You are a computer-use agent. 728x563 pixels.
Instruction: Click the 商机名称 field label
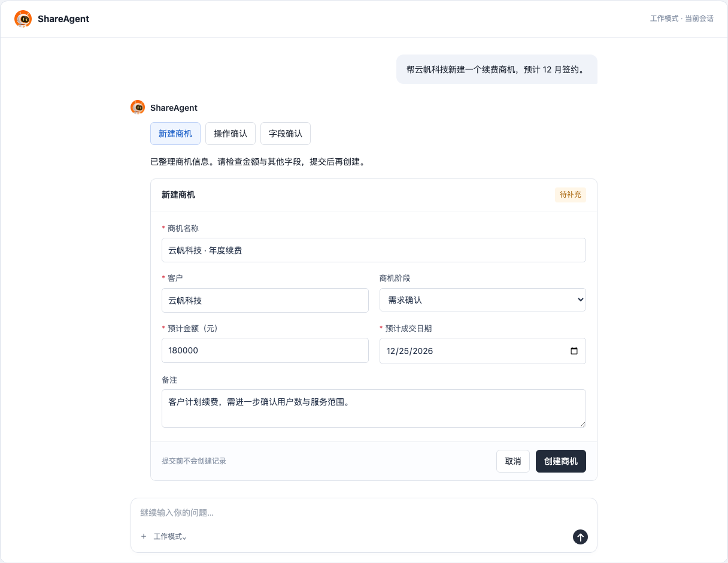tap(183, 228)
